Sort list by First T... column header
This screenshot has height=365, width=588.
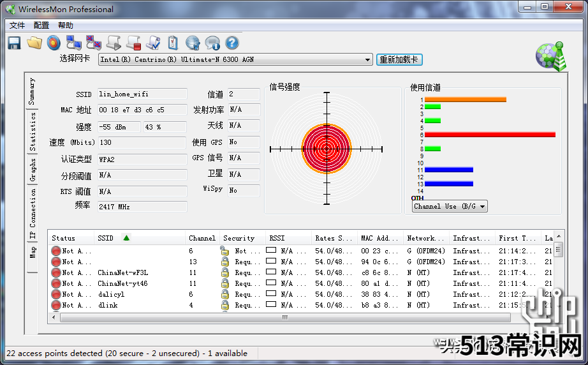point(518,238)
